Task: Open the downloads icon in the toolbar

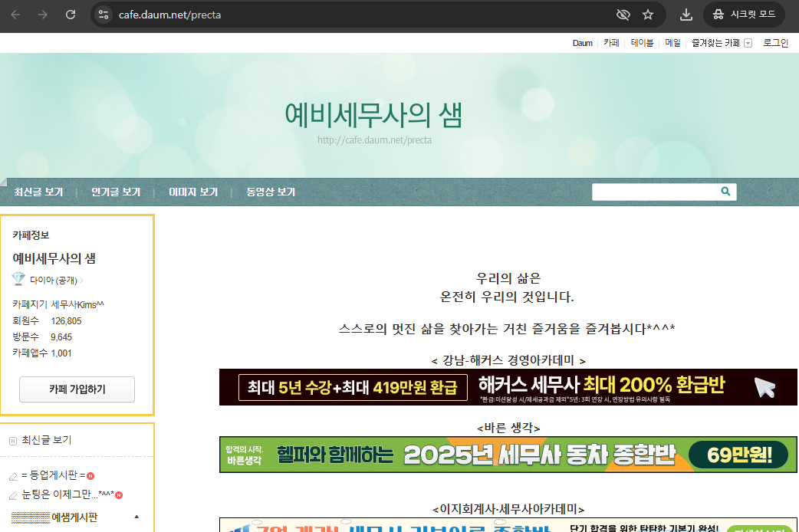Action: click(x=686, y=14)
